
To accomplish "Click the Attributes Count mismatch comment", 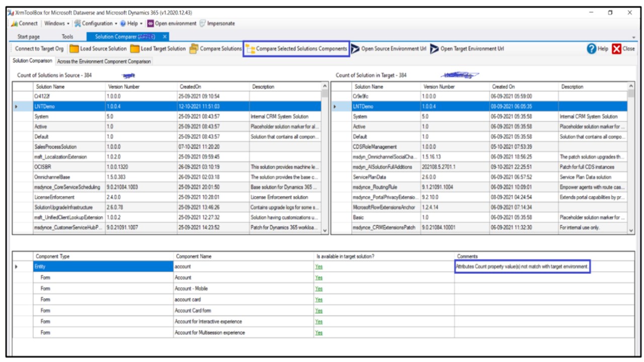I will click(521, 266).
